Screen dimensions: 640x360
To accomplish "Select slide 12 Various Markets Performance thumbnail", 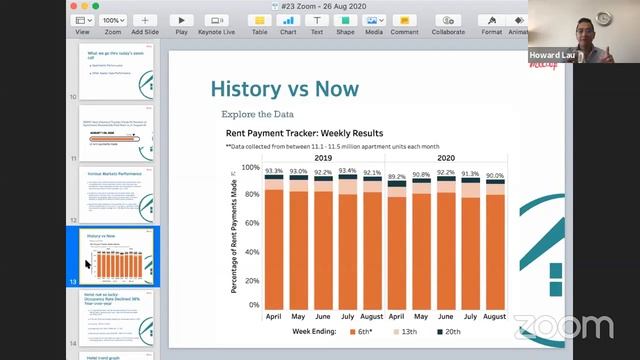I will click(116, 195).
